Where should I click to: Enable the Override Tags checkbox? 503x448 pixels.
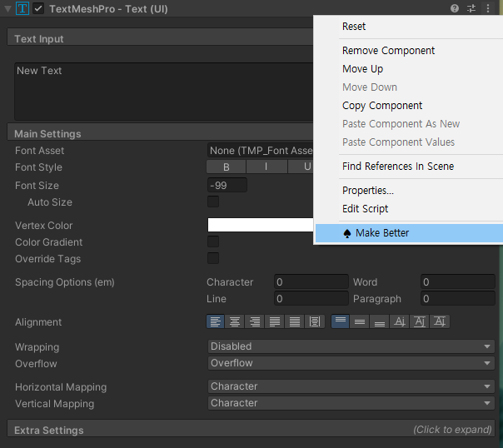[x=213, y=258]
